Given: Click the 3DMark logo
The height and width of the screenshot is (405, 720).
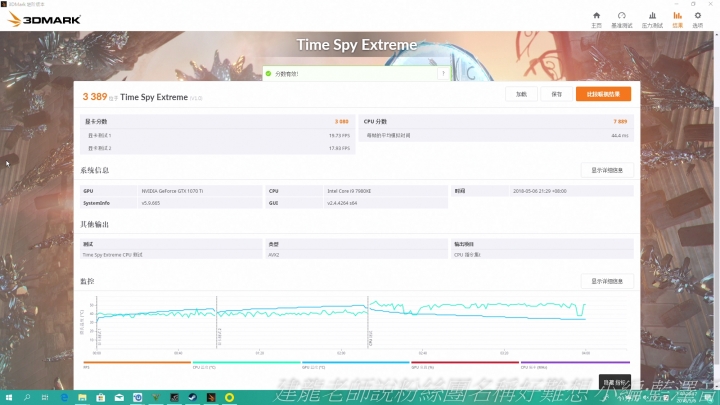Looking at the screenshot, I should (x=44, y=19).
